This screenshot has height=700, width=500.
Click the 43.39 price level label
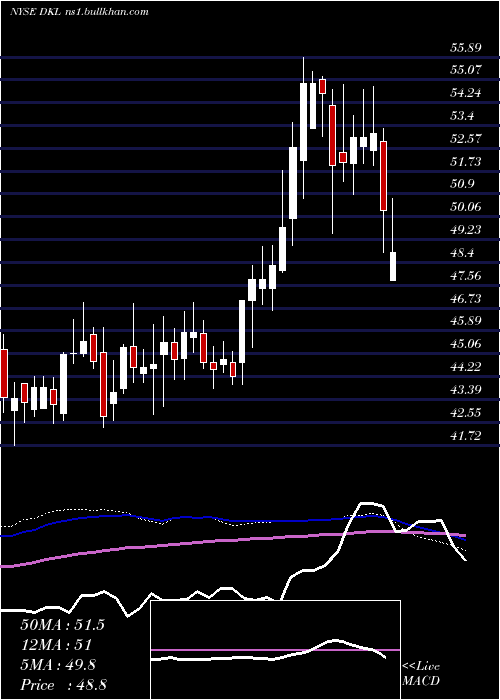[466, 390]
